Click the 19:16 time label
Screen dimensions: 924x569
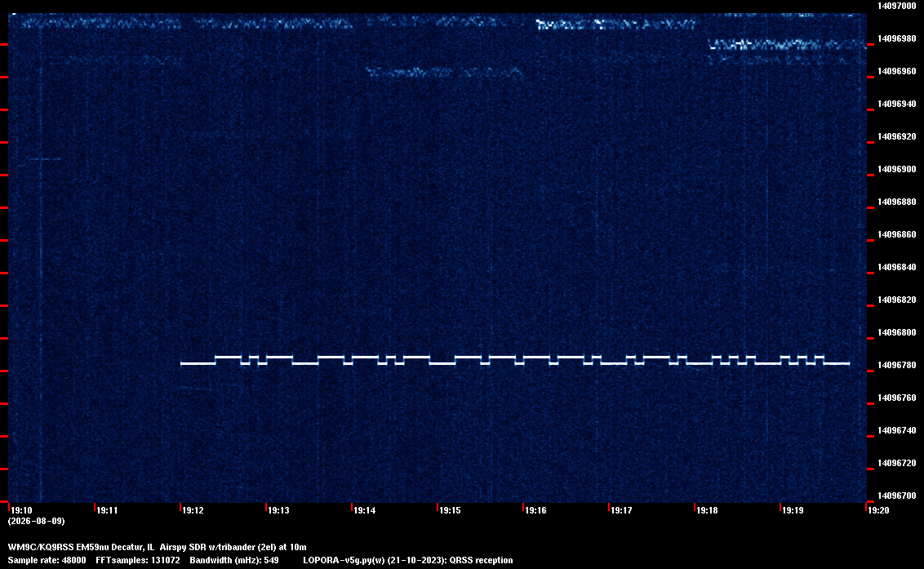coord(535,510)
